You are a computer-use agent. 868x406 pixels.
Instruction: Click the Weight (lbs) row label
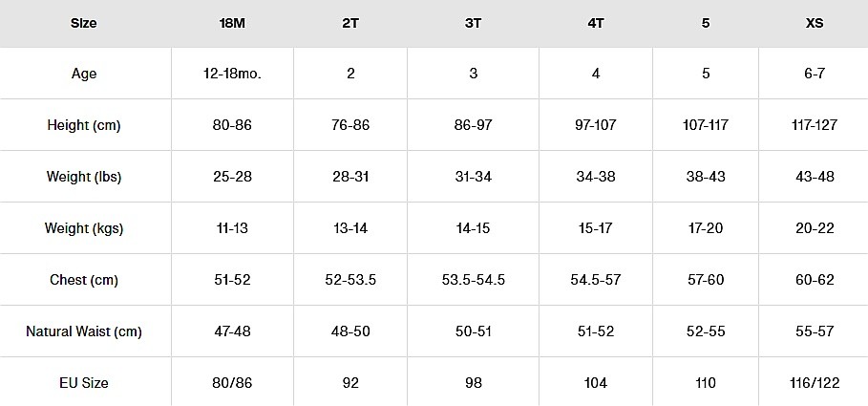(84, 177)
